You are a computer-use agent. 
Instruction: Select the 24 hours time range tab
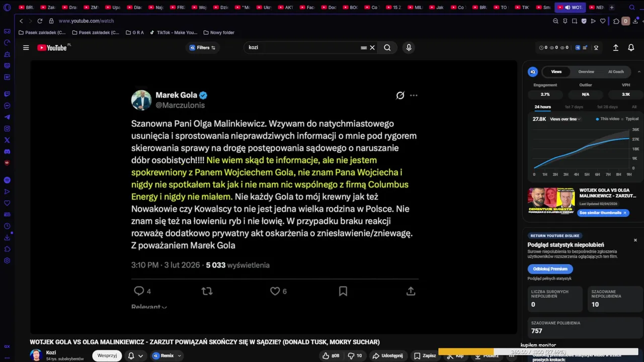click(542, 107)
